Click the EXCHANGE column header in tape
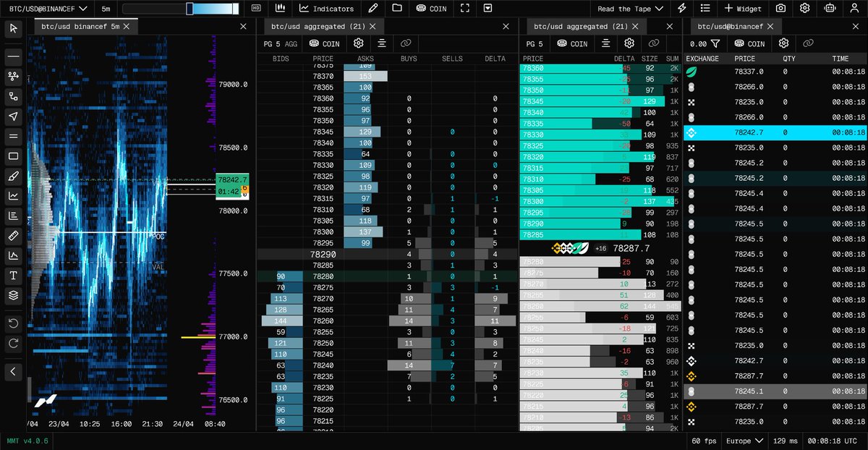Viewport: 868px width, 450px height. point(702,59)
